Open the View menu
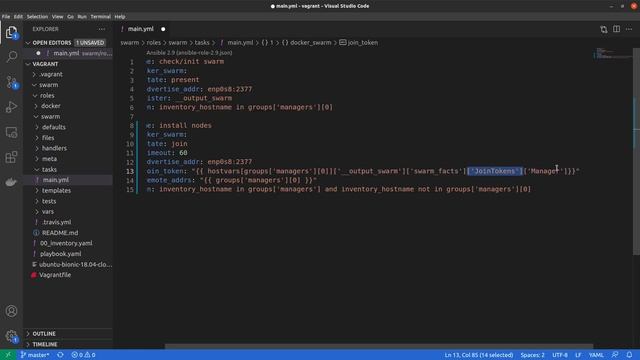Image resolution: width=640 pixels, height=360 pixels. [x=57, y=17]
